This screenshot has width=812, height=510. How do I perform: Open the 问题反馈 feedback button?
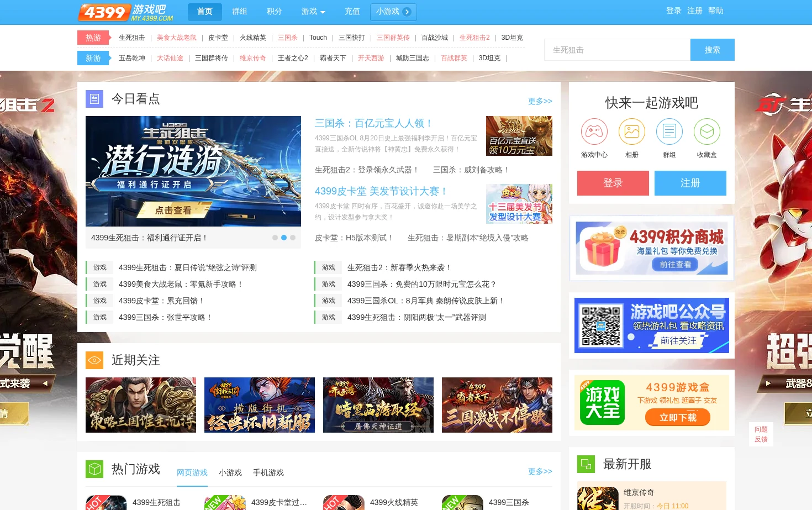tap(761, 434)
